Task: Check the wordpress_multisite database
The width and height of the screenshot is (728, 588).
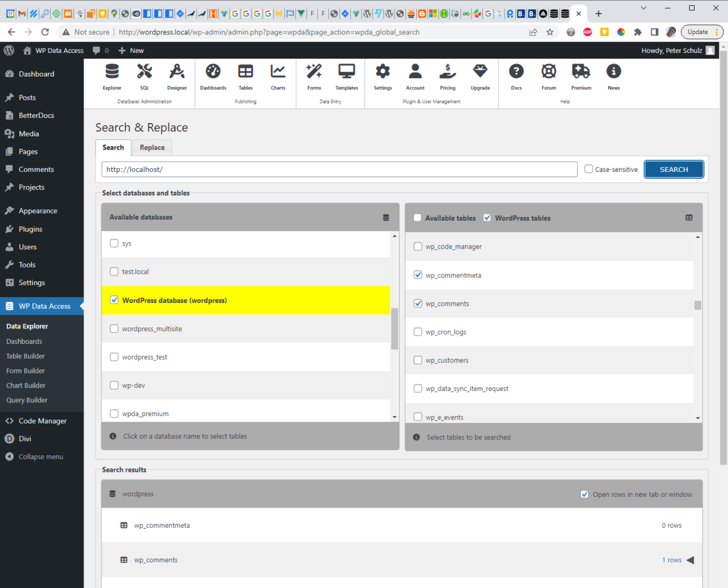Action: point(114,329)
